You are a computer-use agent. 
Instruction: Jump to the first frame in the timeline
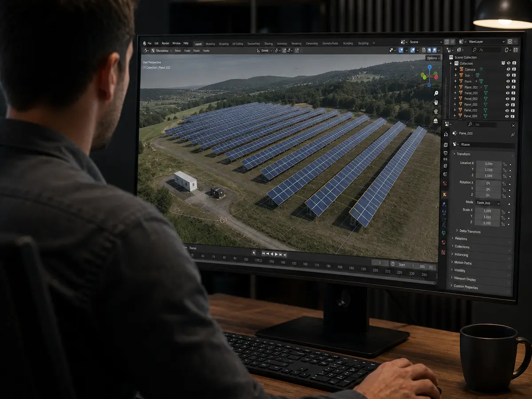point(263,253)
